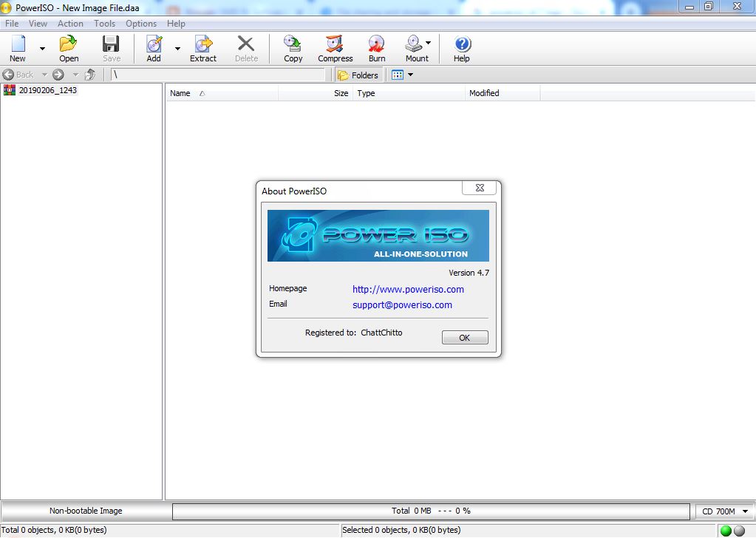
Task: Sort by the Size column header
Action: coord(316,93)
